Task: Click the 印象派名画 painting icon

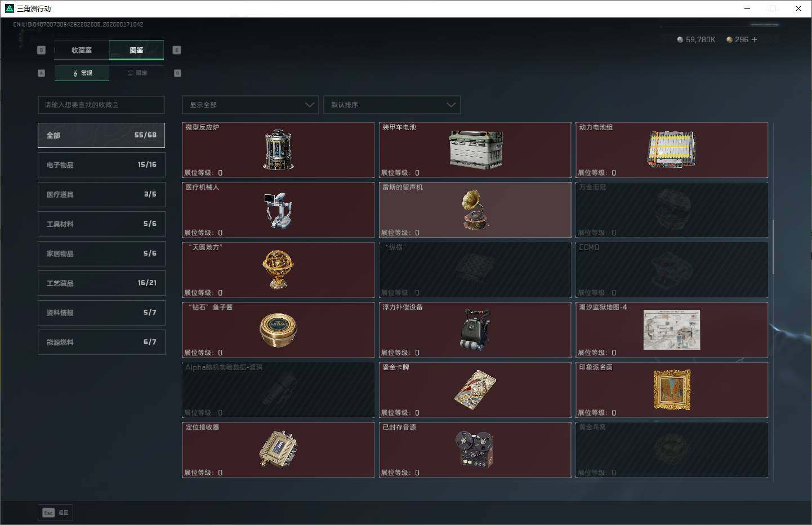Action: 672,390
